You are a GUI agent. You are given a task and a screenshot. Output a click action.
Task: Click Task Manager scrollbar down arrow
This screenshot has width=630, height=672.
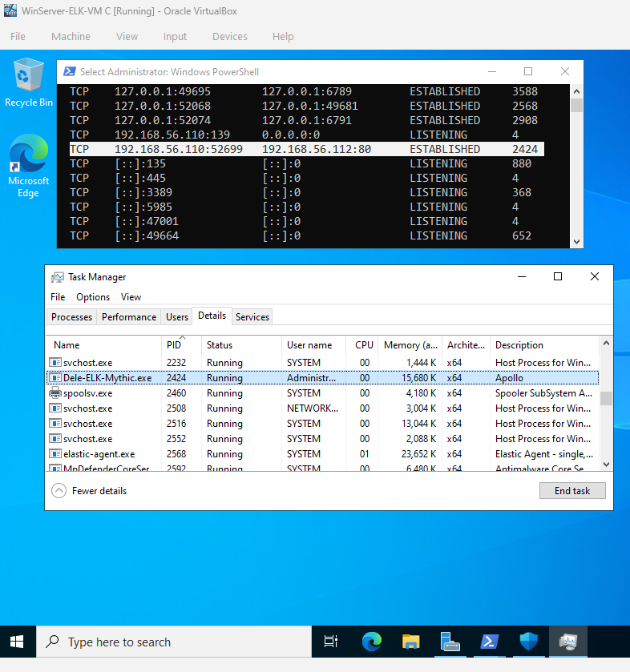[x=606, y=465]
